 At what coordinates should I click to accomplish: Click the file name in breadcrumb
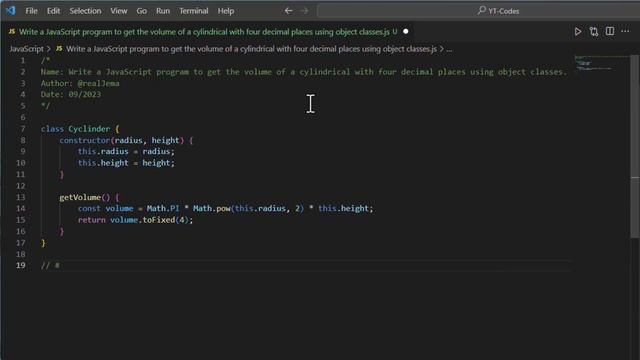[251, 49]
